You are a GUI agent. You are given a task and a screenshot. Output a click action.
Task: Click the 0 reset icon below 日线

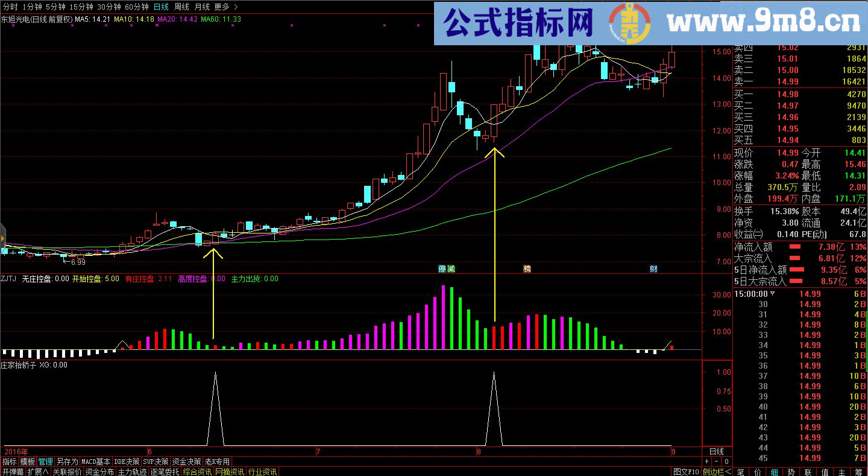coord(726,462)
